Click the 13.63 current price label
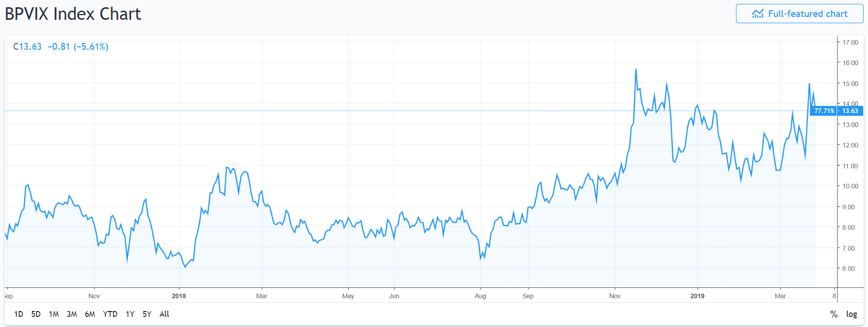 coord(850,111)
